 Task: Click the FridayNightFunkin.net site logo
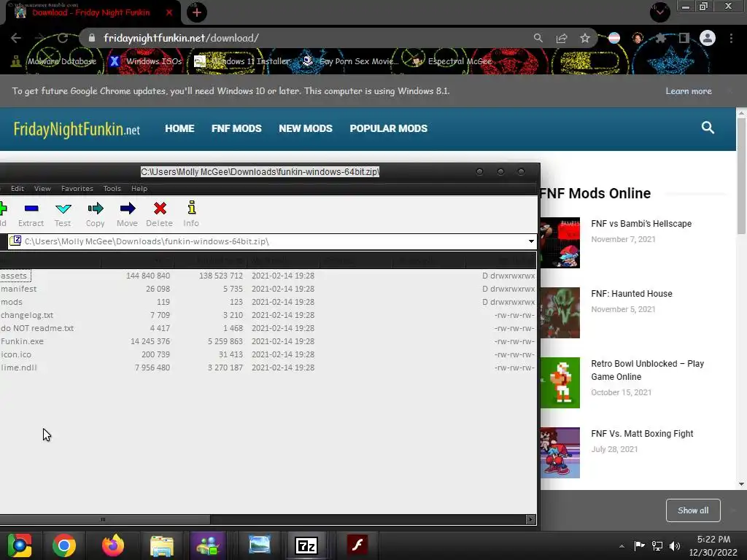tap(77, 129)
